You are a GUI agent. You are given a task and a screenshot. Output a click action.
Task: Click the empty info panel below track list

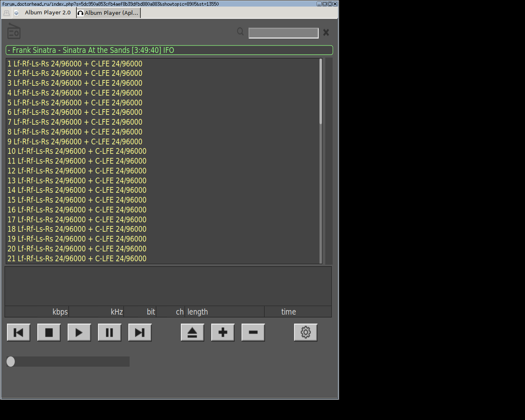click(x=168, y=286)
